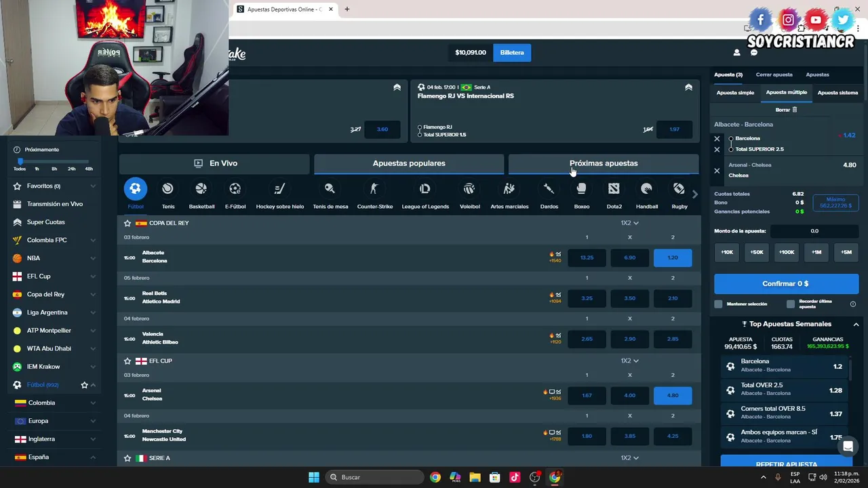Viewport: 868px width, 488px height.
Task: Switch to En Vivo tab
Action: point(214,163)
